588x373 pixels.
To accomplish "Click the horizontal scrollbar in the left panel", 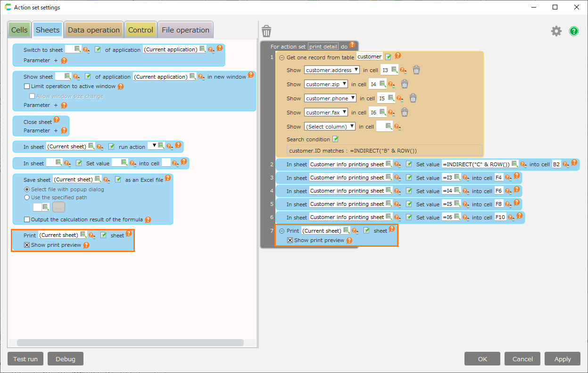I will pyautogui.click(x=130, y=343).
